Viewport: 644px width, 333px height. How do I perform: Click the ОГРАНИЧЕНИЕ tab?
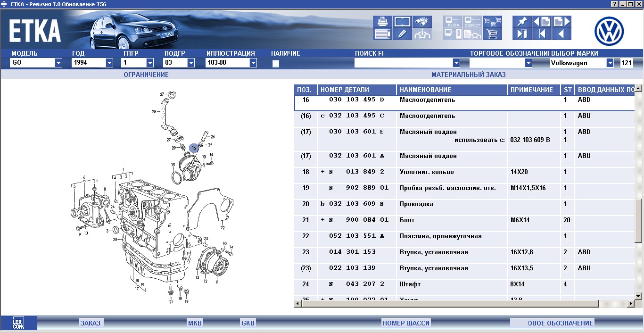tap(146, 75)
